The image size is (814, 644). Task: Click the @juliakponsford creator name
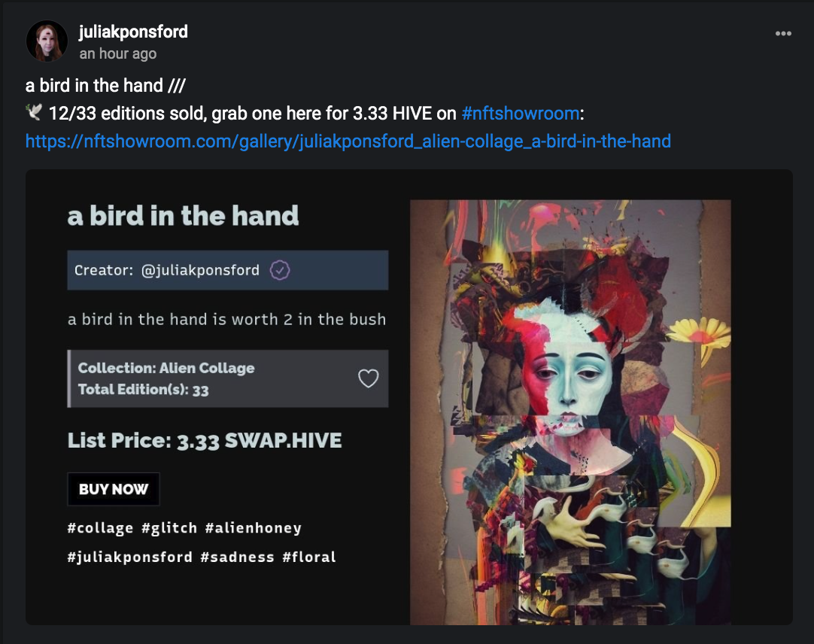[200, 270]
